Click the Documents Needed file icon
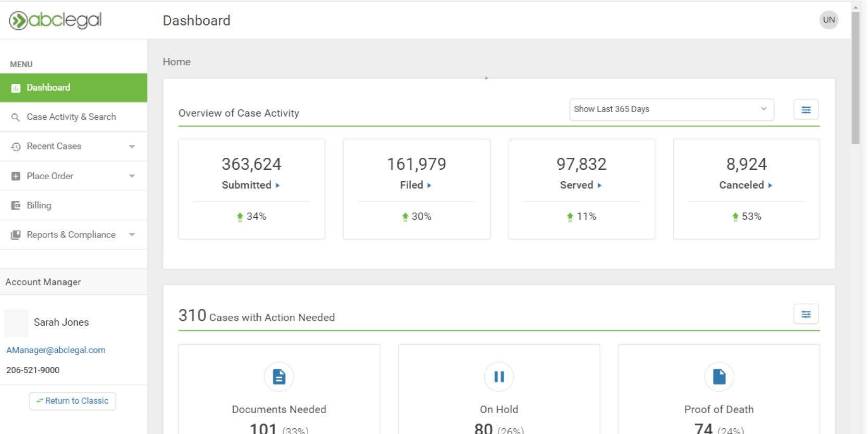Viewport: 868px width, 434px height. [279, 376]
